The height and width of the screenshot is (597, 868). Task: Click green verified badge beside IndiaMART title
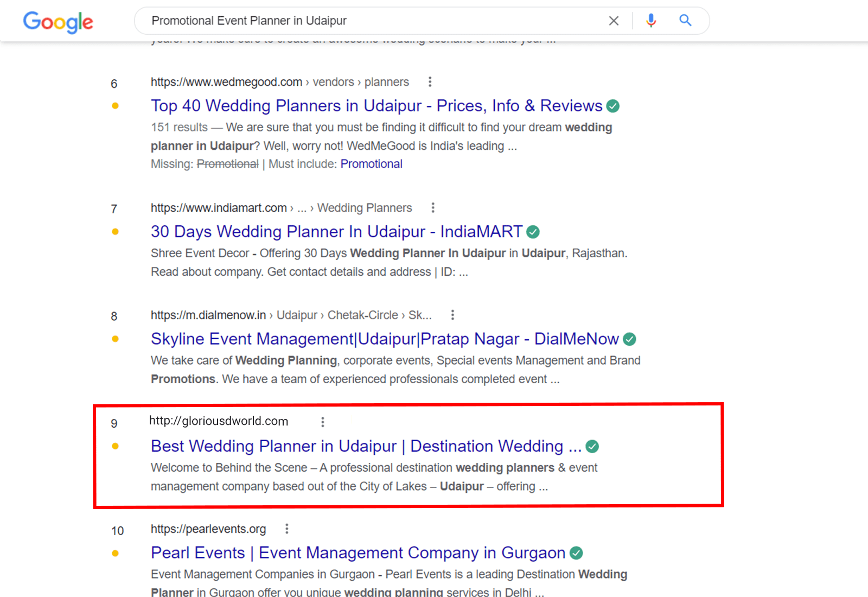[x=533, y=232]
